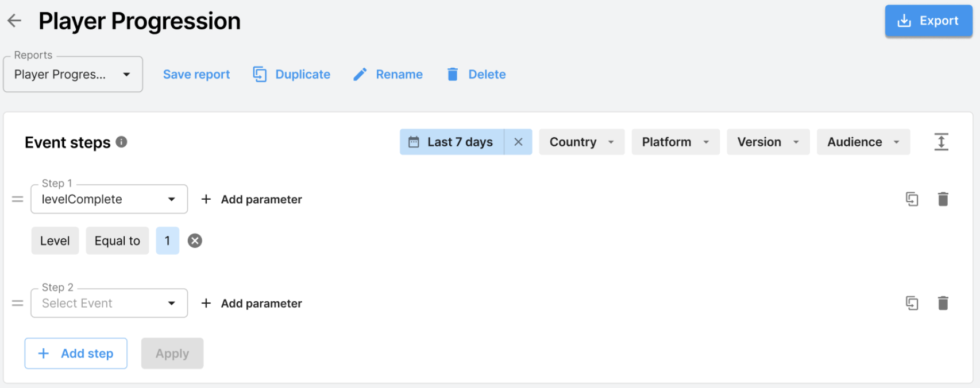Delete Step 2 with trash icon

[x=943, y=303]
